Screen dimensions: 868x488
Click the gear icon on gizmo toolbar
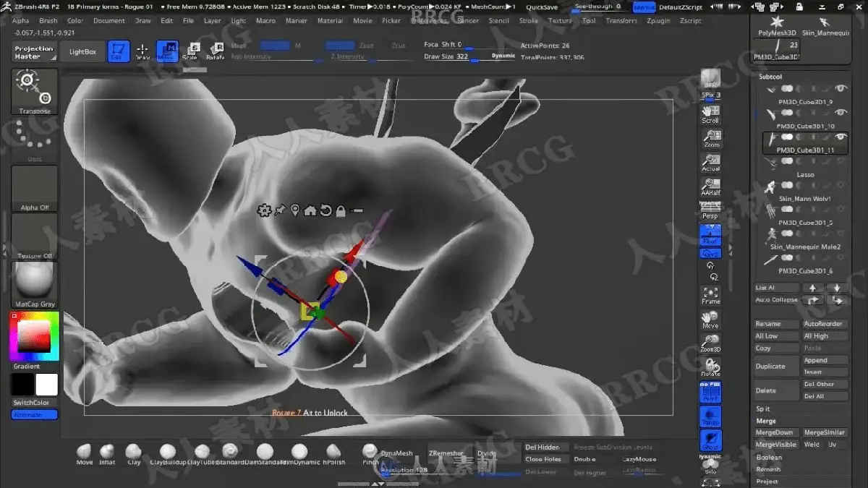coord(264,210)
